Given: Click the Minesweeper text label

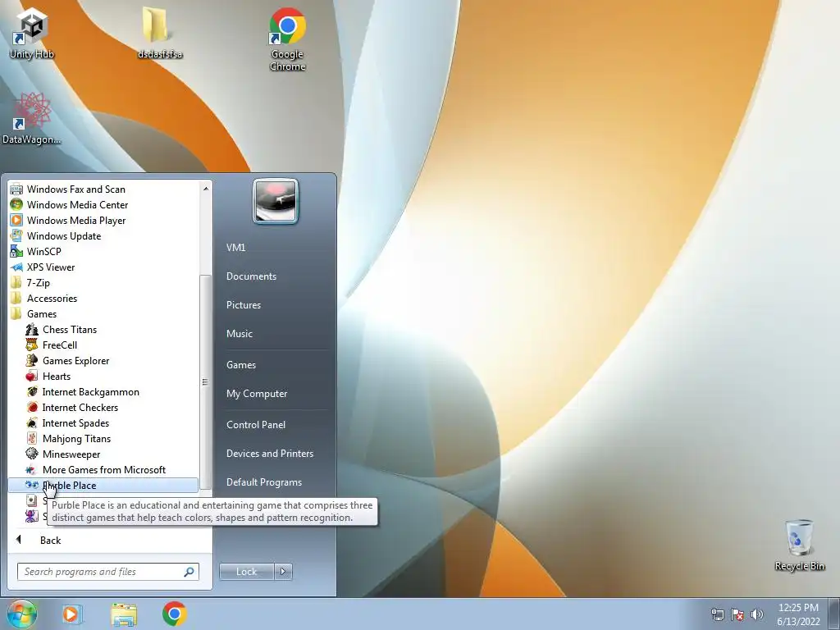Looking at the screenshot, I should pos(71,454).
